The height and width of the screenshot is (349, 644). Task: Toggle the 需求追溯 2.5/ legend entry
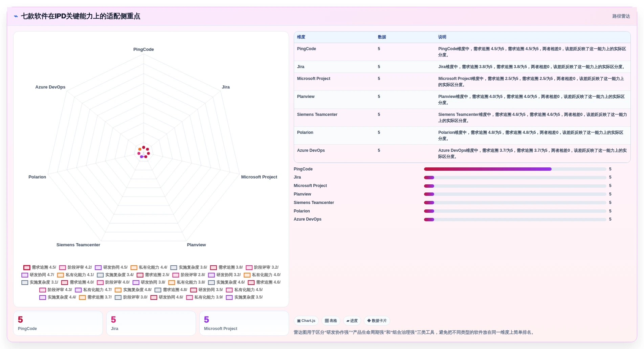[153, 275]
